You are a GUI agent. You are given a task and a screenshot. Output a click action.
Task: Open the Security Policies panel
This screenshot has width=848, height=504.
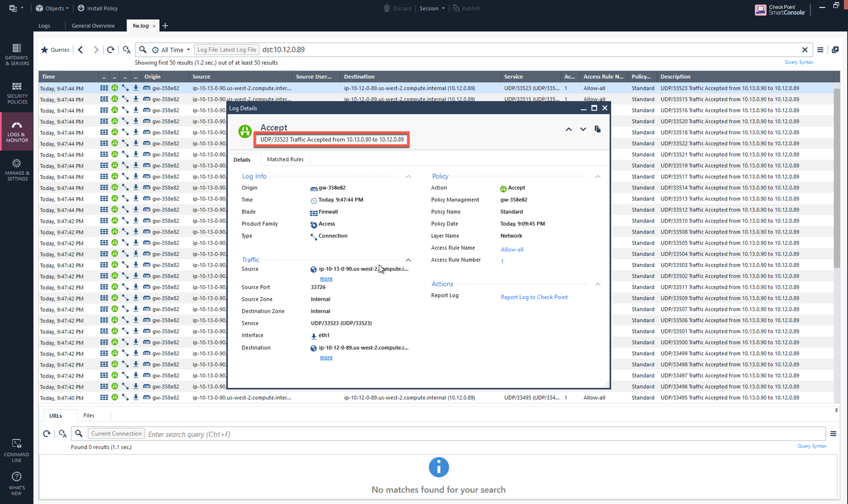[x=16, y=92]
